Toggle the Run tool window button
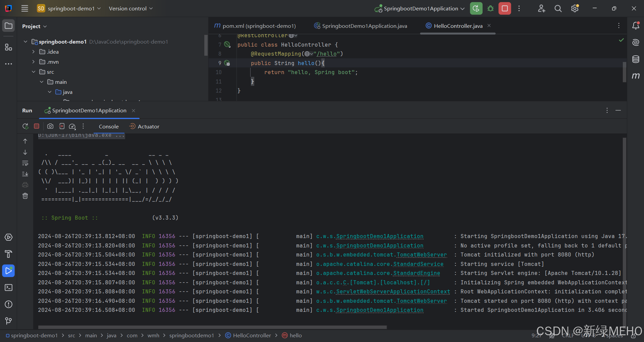The height and width of the screenshot is (342, 644). point(9,271)
